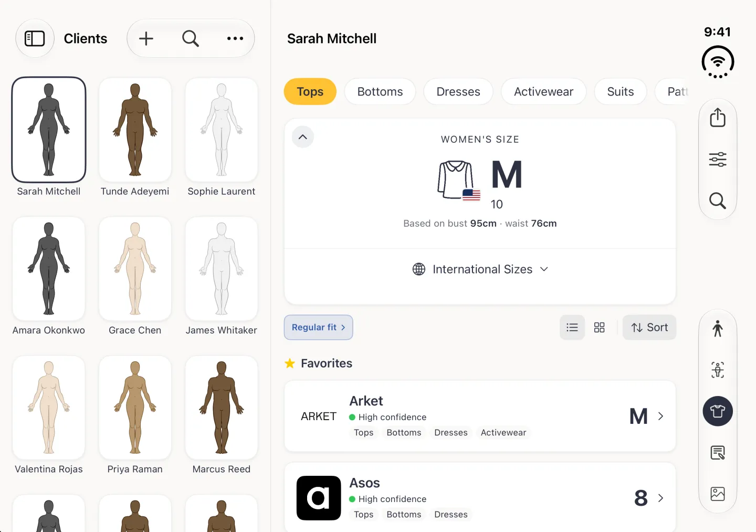Screen dimensions: 756x532
Task: Add a new client with plus icon
Action: [x=146, y=38]
